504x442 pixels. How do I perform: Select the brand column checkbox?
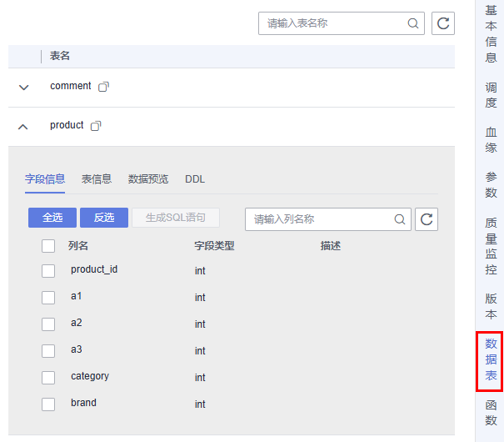coord(48,404)
